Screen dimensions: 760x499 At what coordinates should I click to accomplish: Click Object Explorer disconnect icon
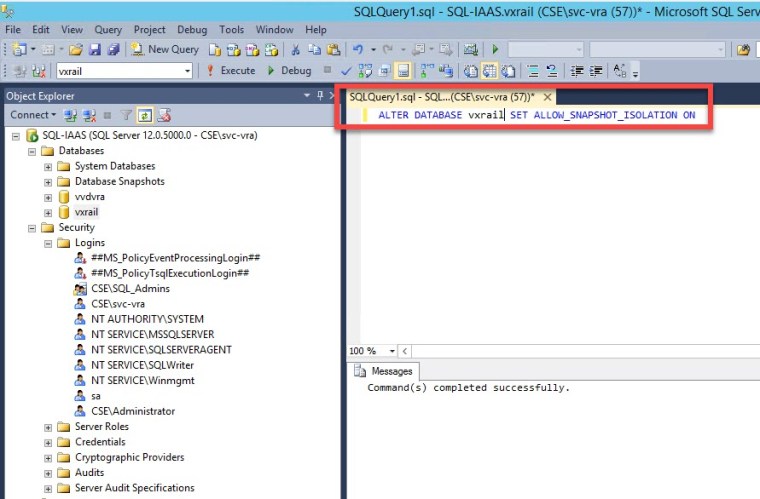(89, 115)
